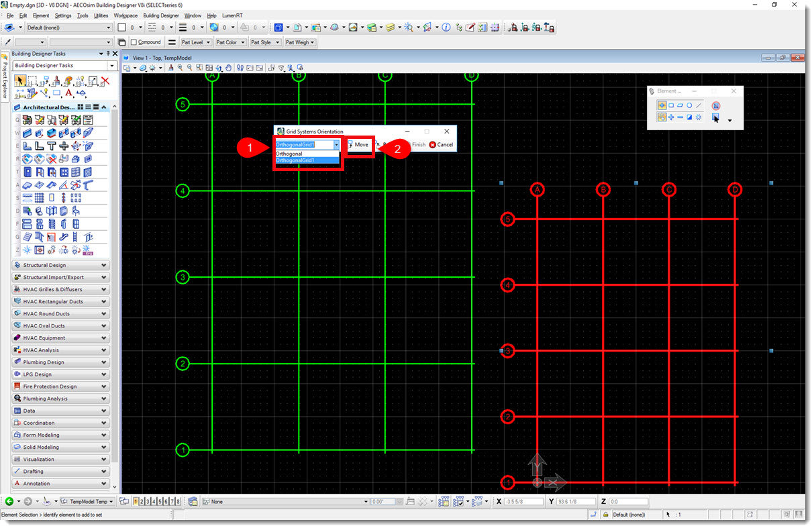812x526 pixels.
Task: Open the active color picker globe
Action: [x=214, y=28]
